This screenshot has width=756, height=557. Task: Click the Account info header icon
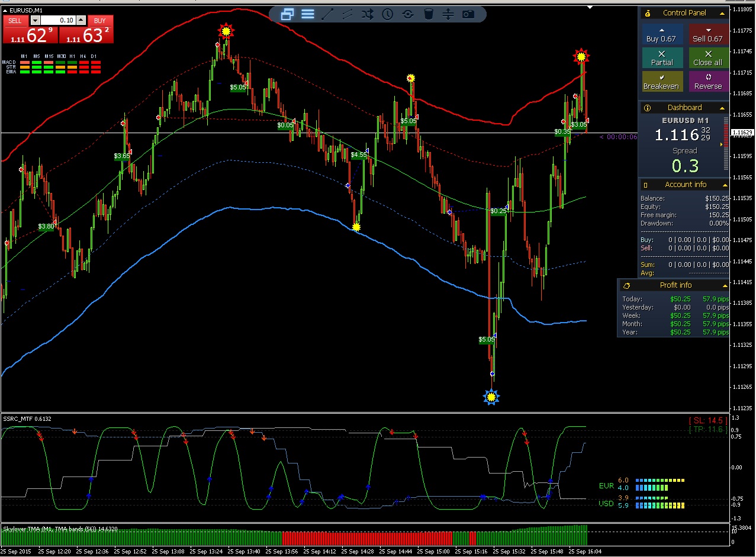(x=646, y=185)
